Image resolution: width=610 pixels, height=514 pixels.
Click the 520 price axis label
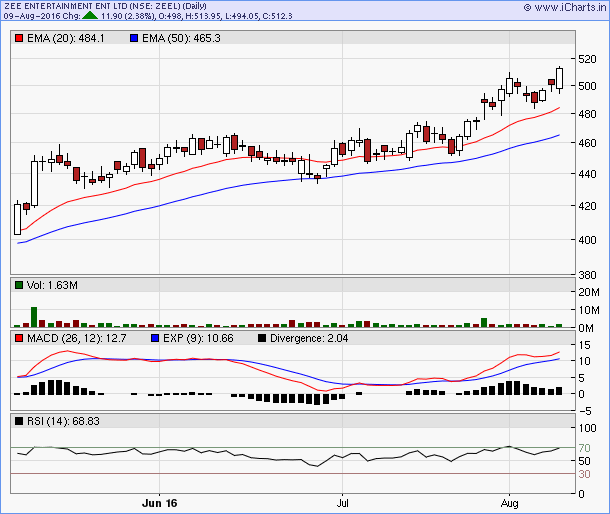point(587,59)
